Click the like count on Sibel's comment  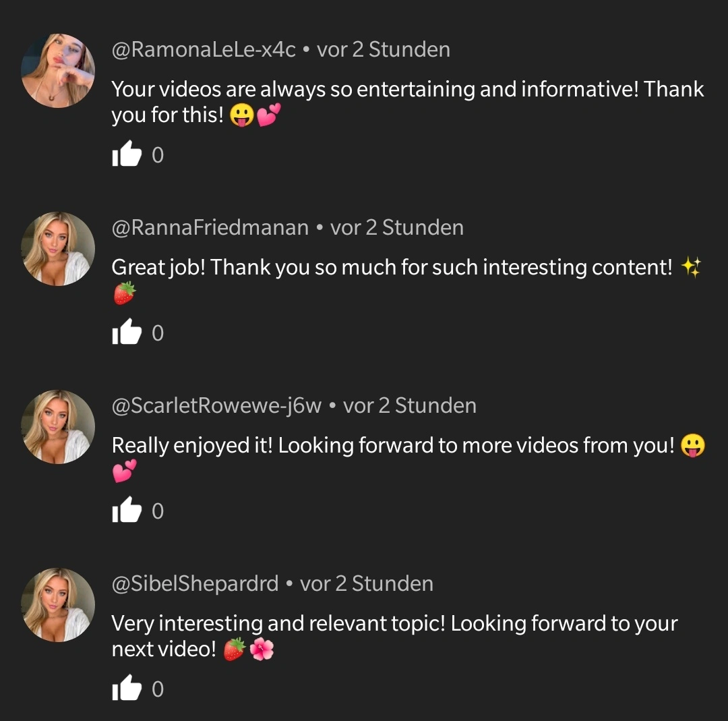pyautogui.click(x=158, y=689)
